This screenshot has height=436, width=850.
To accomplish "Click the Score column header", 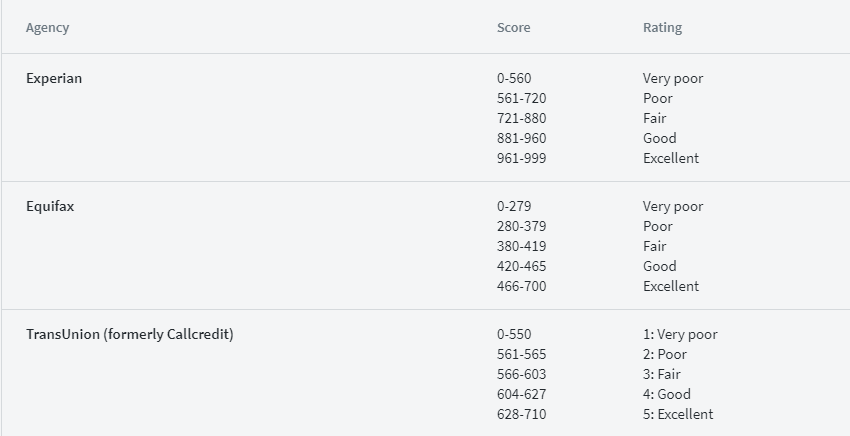I will (513, 28).
